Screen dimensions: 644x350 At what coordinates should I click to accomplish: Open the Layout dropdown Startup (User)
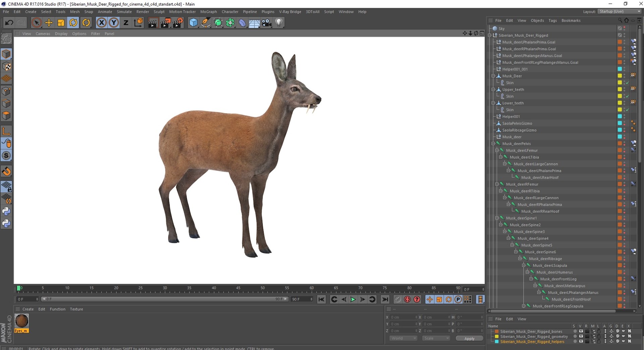click(619, 11)
